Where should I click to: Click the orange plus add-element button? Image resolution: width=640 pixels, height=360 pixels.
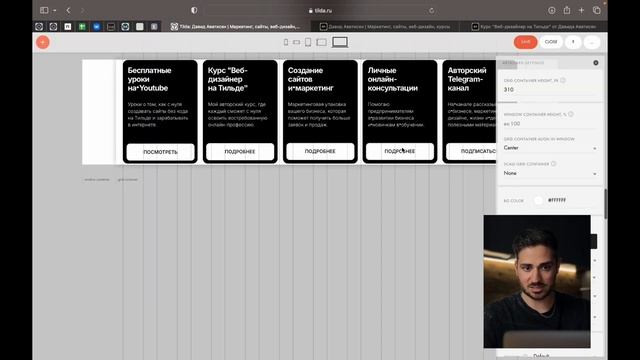(42, 42)
